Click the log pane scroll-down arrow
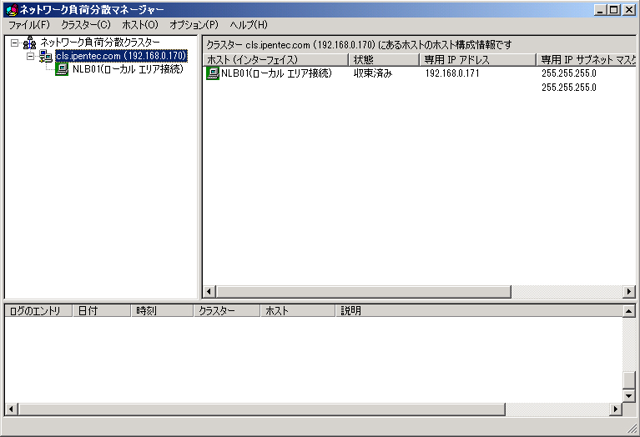 (629, 396)
